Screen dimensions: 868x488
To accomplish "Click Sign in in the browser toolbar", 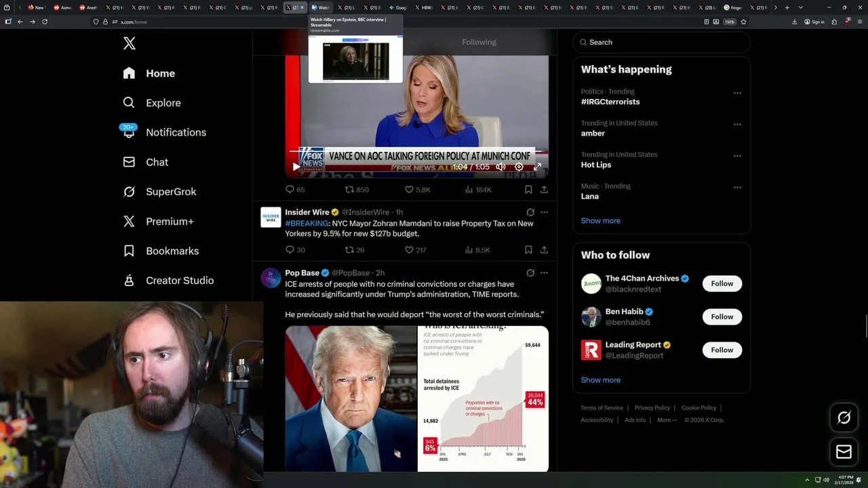I will click(x=814, y=22).
